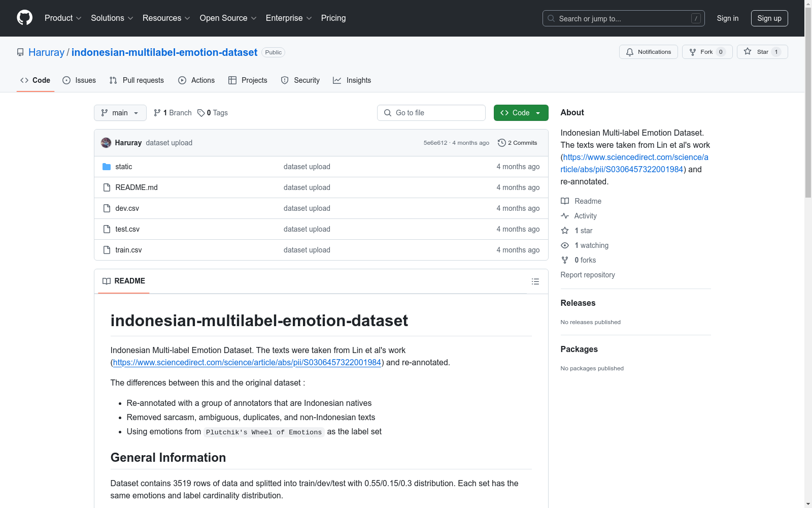Click the Sign up button

[x=769, y=18]
